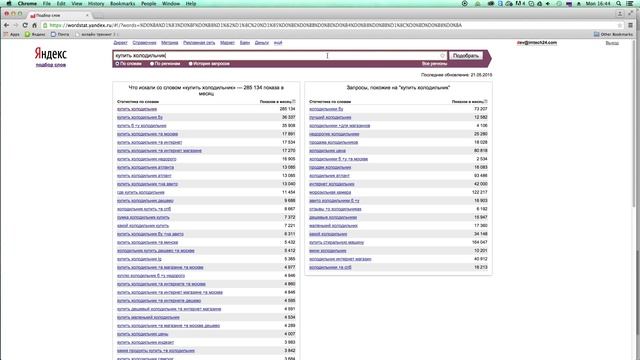Click the dev@ account email
The width and height of the screenshot is (640, 360).
point(537,43)
